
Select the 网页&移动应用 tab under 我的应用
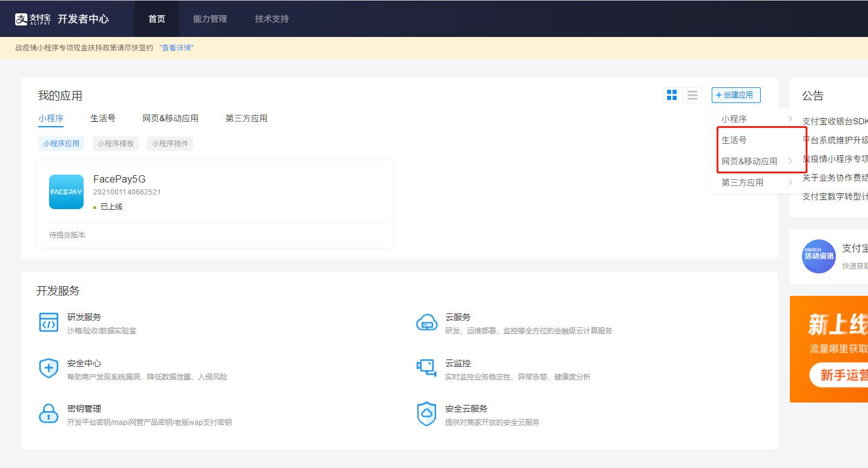pos(170,118)
